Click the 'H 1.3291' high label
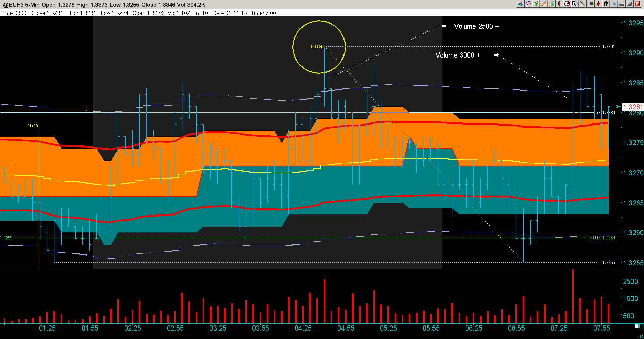This screenshot has width=644, height=339. click(606, 47)
